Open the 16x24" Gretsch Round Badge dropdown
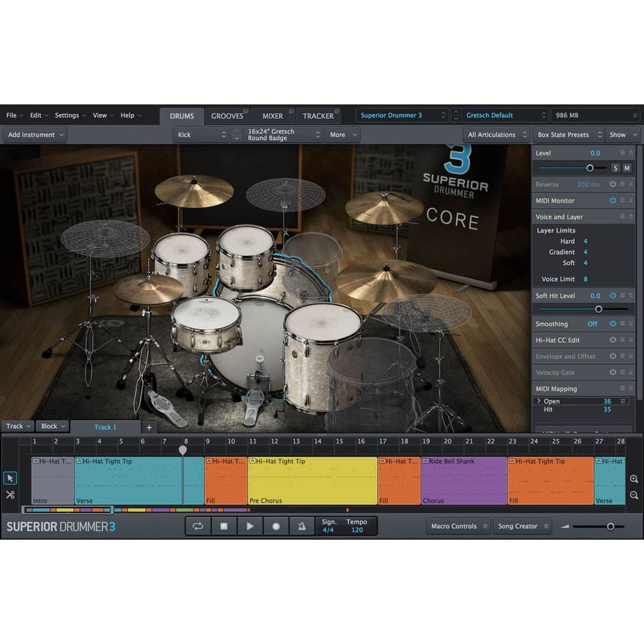The image size is (644, 644). pos(283,135)
